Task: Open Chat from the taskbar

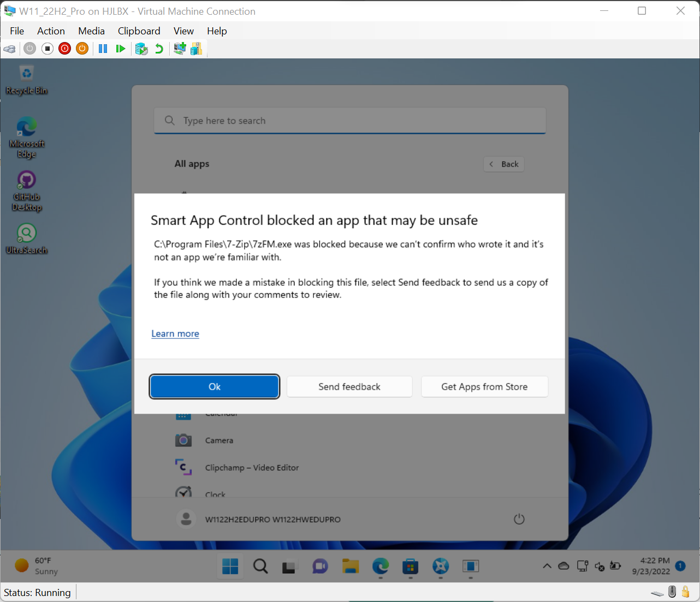Action: (320, 567)
